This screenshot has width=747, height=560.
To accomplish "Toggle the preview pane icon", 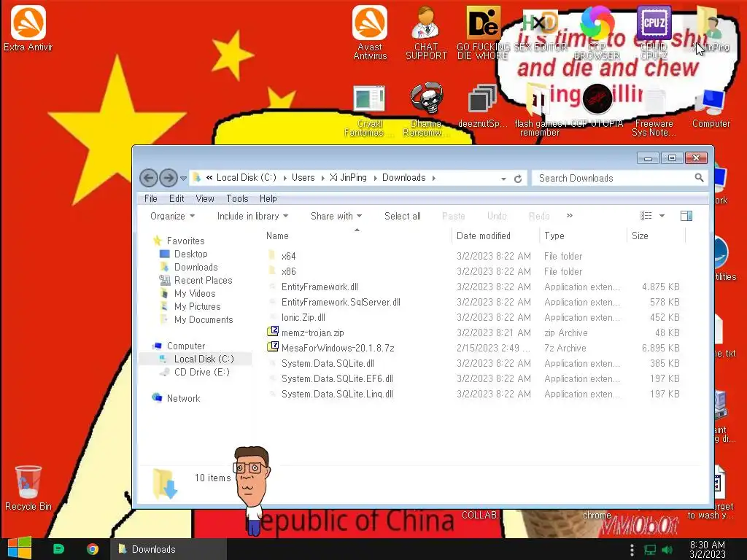I will tap(686, 216).
